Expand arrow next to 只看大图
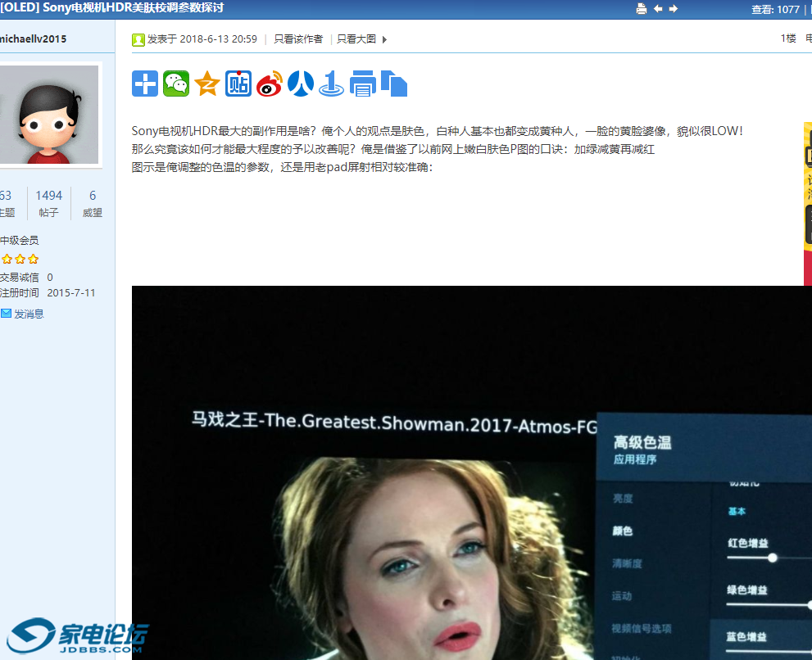The width and height of the screenshot is (812, 660). [384, 39]
